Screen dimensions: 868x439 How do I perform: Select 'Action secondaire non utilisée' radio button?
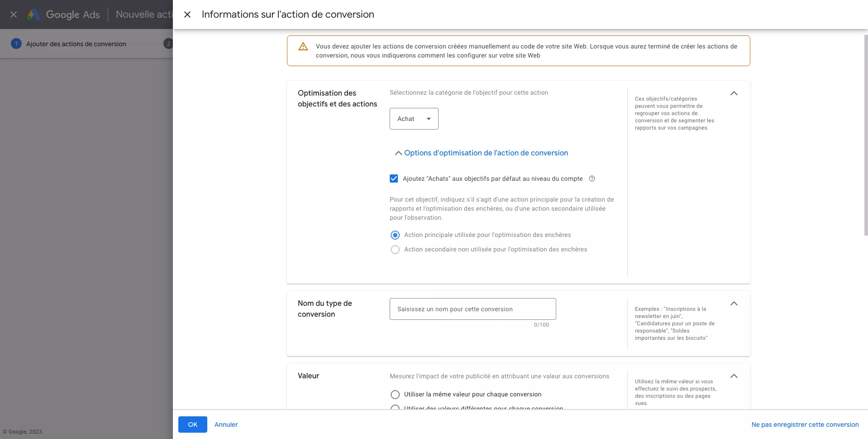coord(395,250)
